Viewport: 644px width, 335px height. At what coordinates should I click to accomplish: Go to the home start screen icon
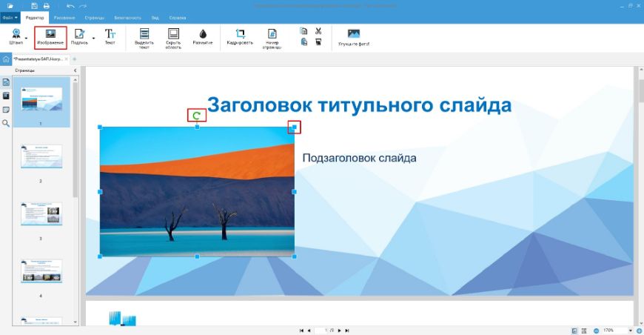pos(6,59)
